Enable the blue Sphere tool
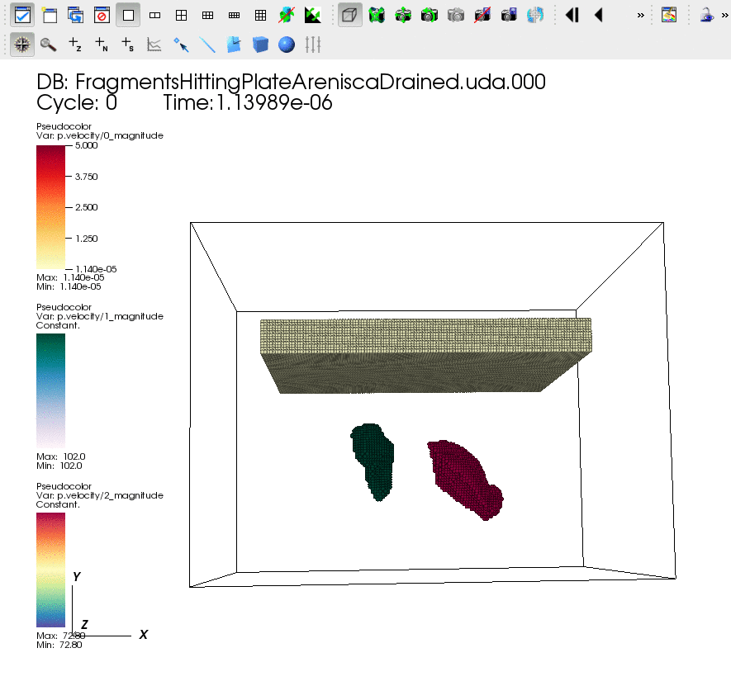The width and height of the screenshot is (731, 700). coord(287,45)
